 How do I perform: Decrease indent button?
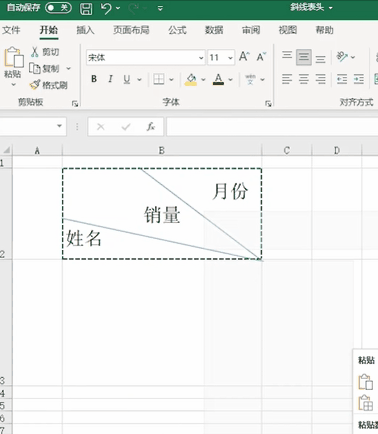point(342,79)
